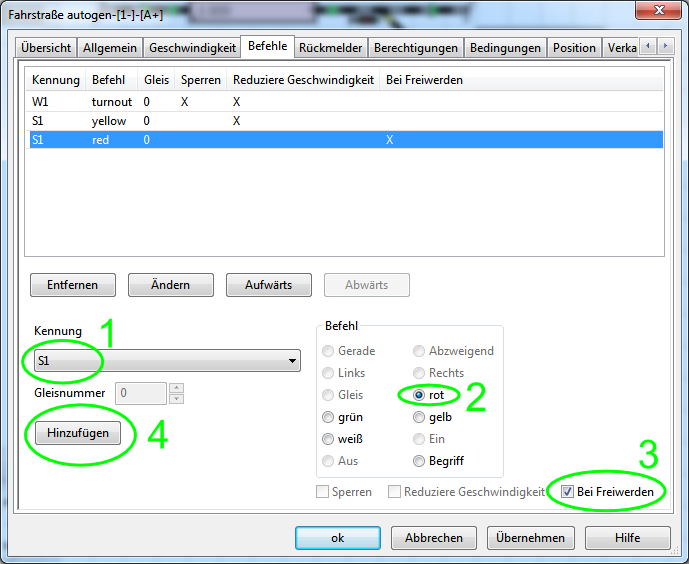The height and width of the screenshot is (564, 689).
Task: Sort by the Befehl column header
Action: pyautogui.click(x=108, y=80)
